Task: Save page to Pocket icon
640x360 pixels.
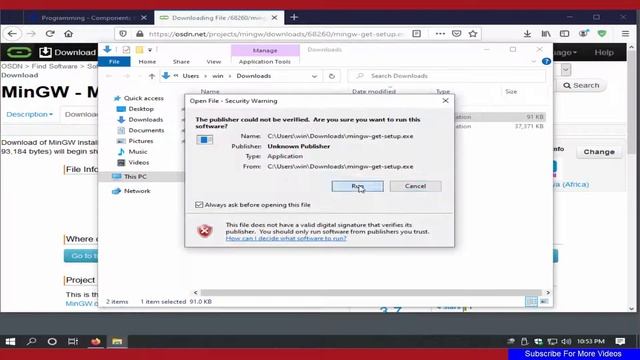Action: coord(456,34)
